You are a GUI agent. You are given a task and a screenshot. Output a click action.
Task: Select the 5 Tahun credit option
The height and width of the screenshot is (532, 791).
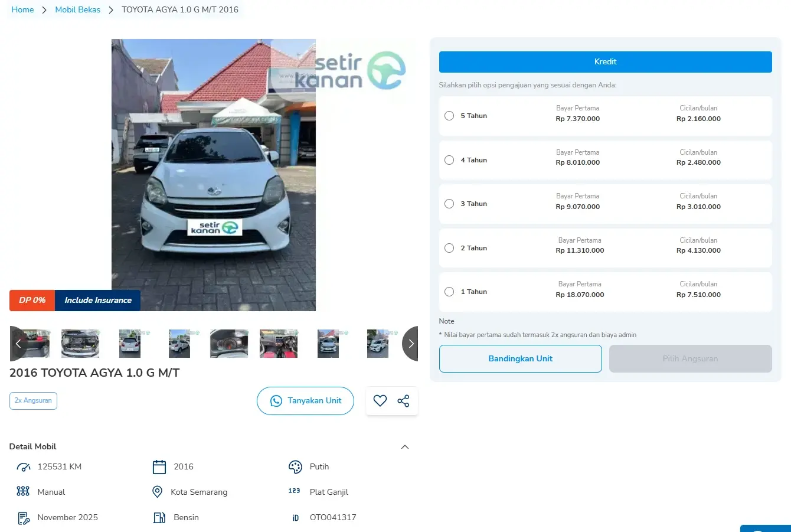point(449,116)
